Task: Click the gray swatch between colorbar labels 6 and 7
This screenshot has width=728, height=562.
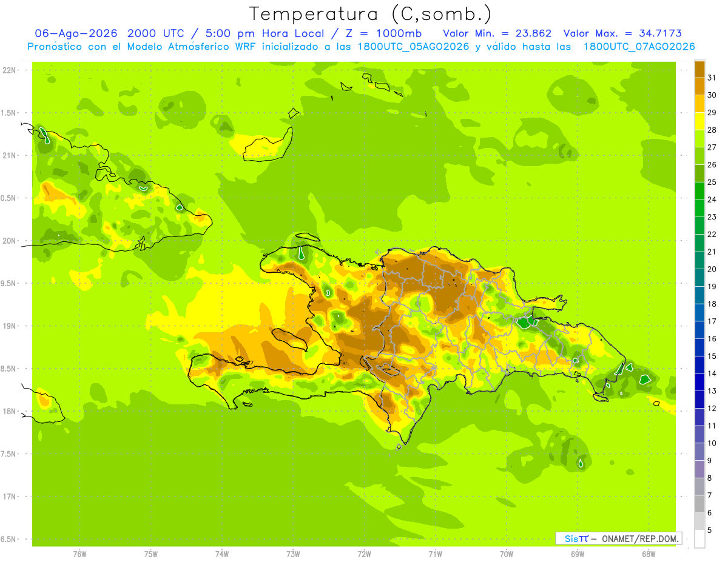Action: [699, 504]
